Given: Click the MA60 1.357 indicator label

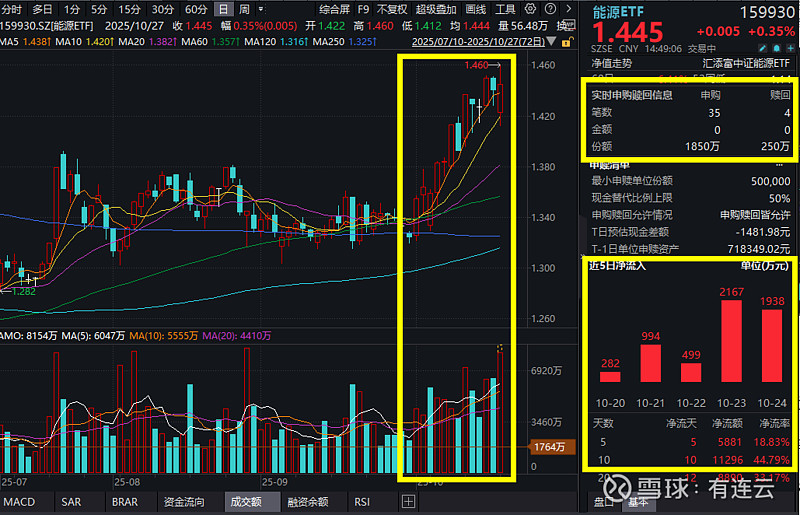Looking at the screenshot, I should pos(210,42).
